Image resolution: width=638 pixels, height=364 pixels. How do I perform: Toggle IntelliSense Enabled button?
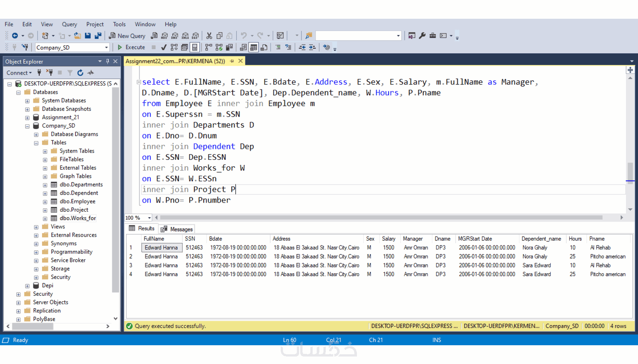pos(195,47)
